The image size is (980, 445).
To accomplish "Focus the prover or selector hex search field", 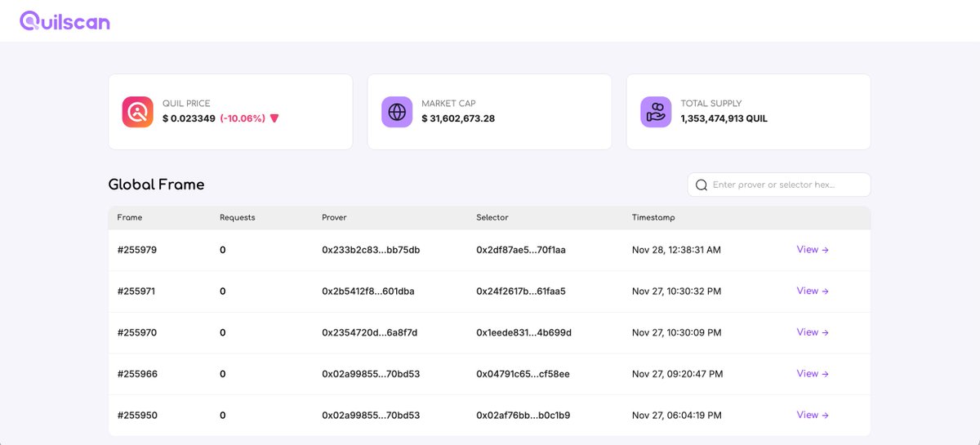I will [x=779, y=185].
